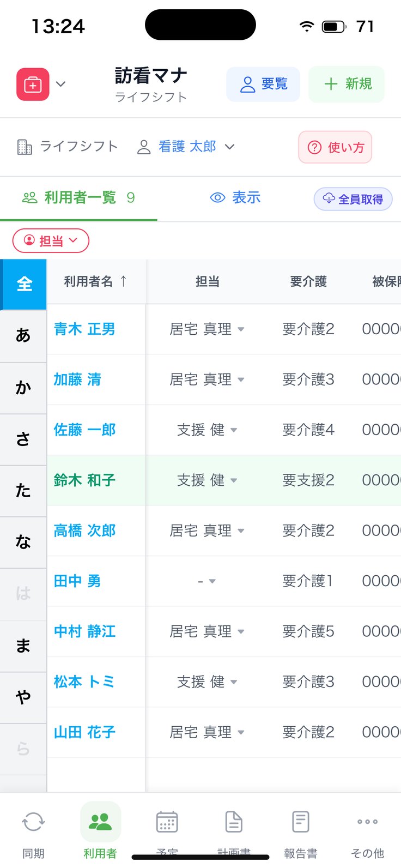Open 担当 dropdown for 鈴木 和子
Image resolution: width=401 pixels, height=868 pixels.
pyautogui.click(x=207, y=480)
